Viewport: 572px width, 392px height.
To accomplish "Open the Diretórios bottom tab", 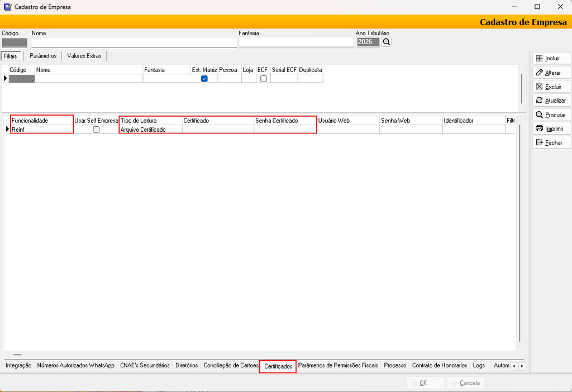I will tap(187, 365).
